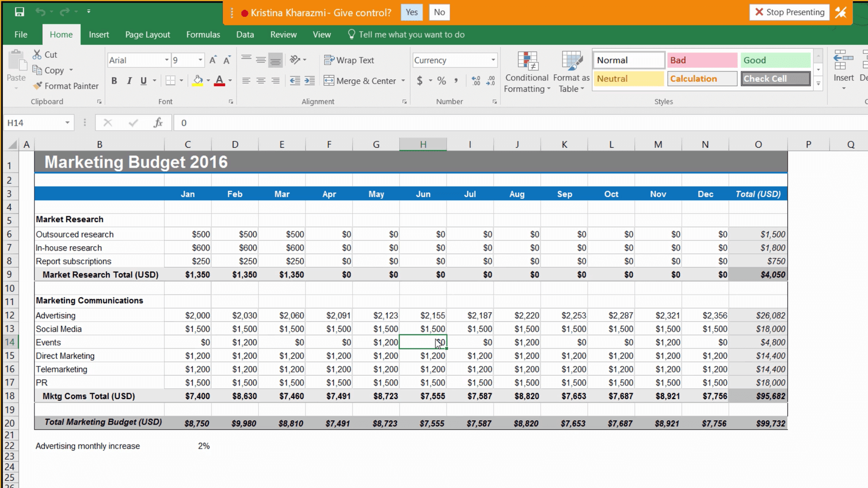
Task: Decrease Decimal places
Action: tap(490, 81)
